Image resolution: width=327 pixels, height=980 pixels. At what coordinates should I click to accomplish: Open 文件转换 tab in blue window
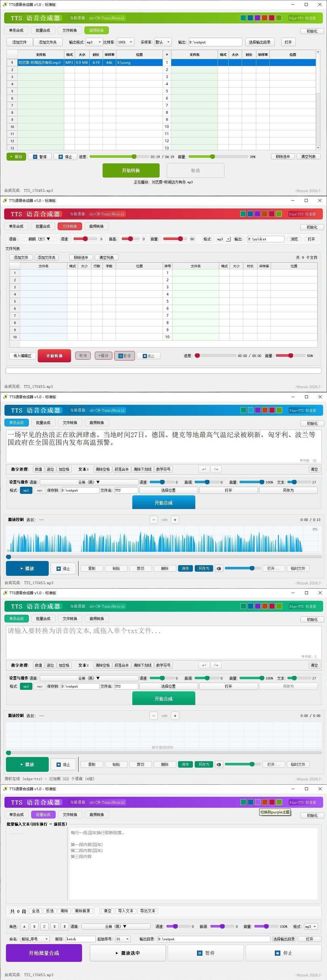pos(70,423)
